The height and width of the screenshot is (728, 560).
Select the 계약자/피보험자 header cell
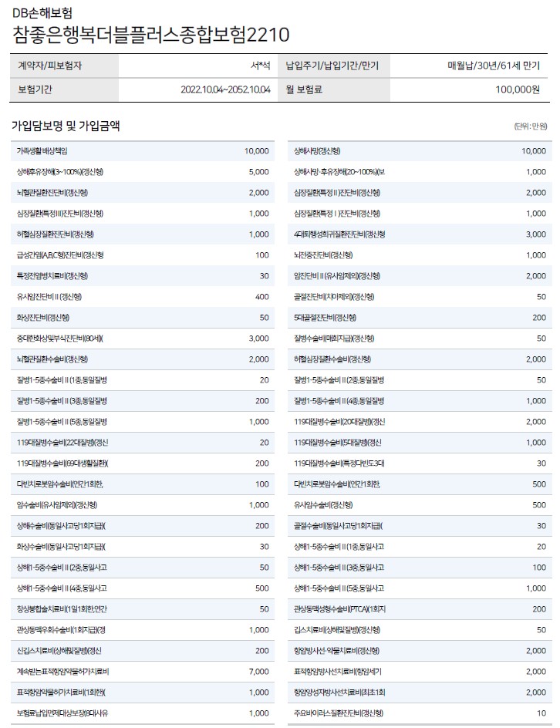pyautogui.click(x=64, y=66)
